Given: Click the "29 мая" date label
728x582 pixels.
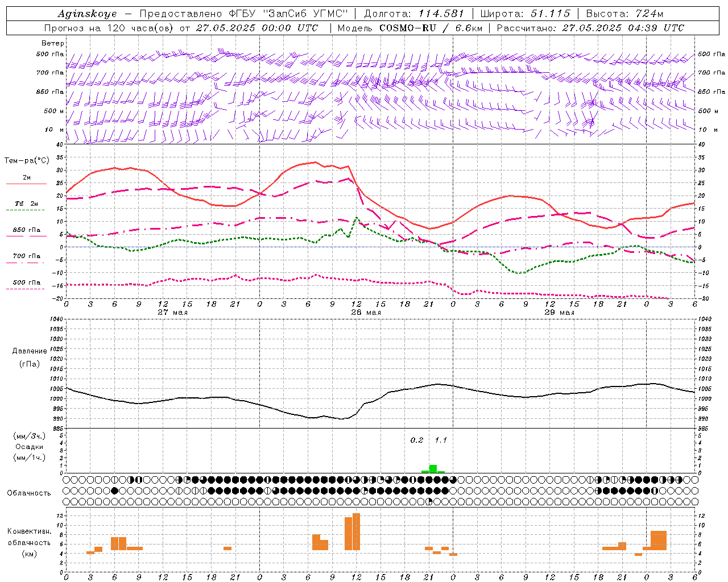Looking at the screenshot, I should [x=560, y=313].
